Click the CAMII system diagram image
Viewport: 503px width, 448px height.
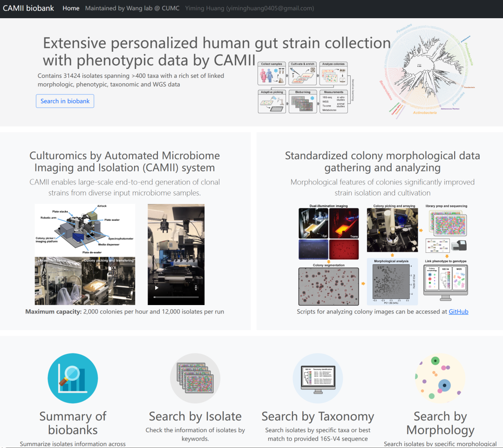[x=85, y=254]
